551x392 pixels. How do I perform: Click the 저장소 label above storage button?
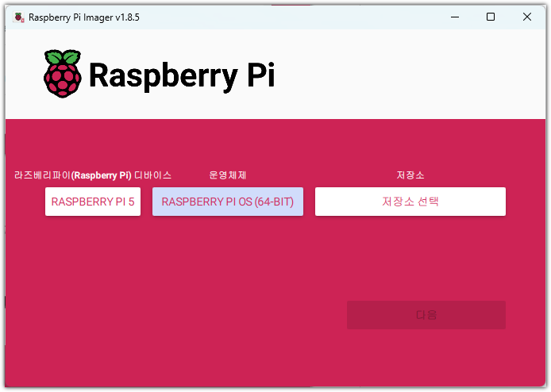(410, 175)
